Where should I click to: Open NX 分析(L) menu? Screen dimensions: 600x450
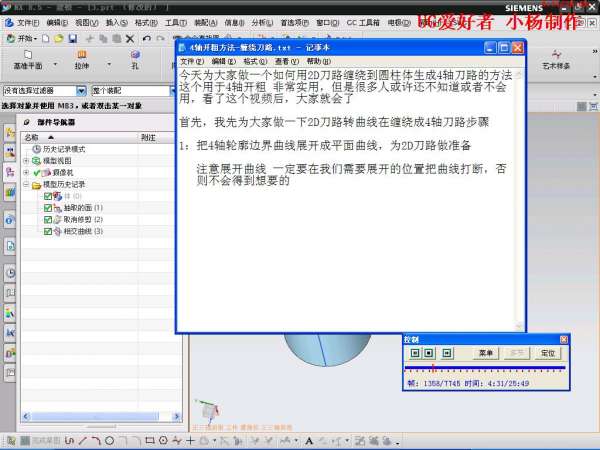click(262, 23)
